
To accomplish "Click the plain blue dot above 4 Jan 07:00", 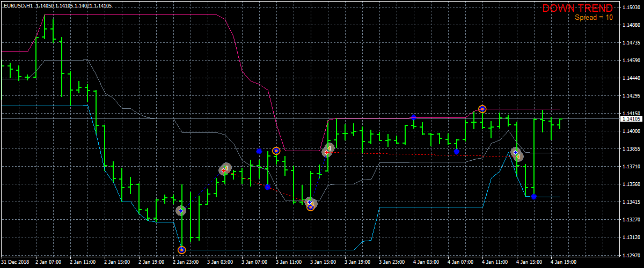I will 456,152.
